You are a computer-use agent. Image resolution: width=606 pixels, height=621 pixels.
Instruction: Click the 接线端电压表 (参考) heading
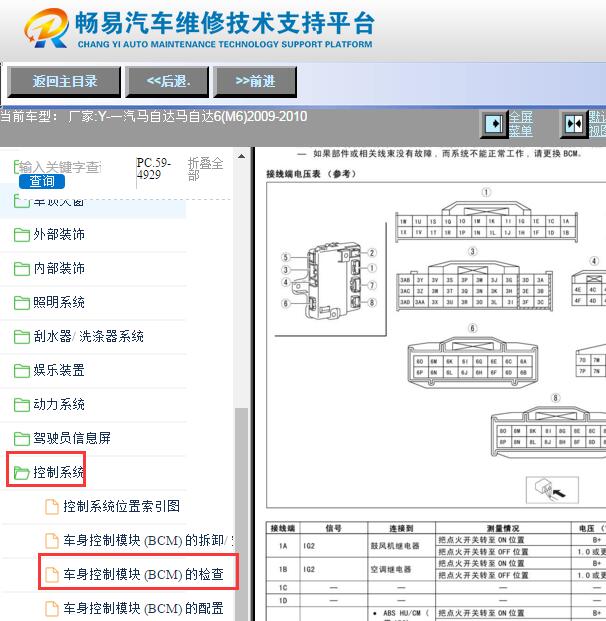(311, 174)
